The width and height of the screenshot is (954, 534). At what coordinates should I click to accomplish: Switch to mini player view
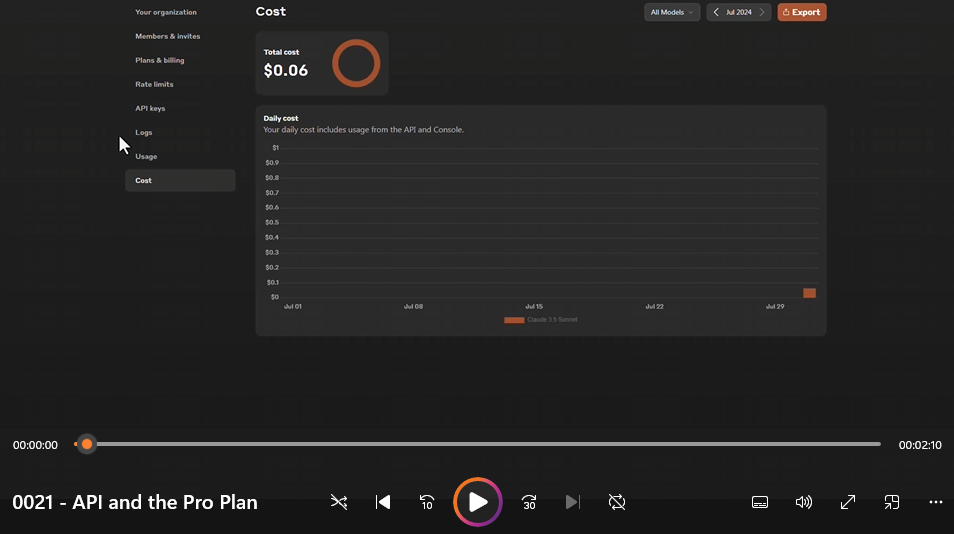[891, 502]
